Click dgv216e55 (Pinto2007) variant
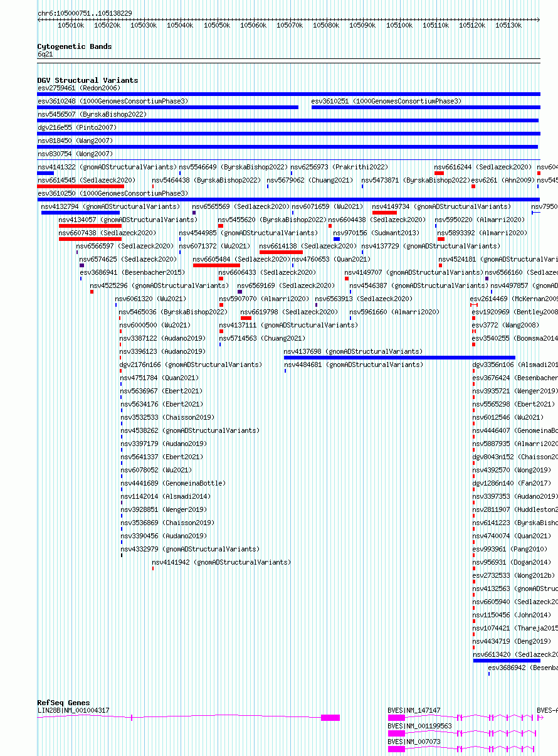This screenshot has height=756, width=558. coord(77,127)
